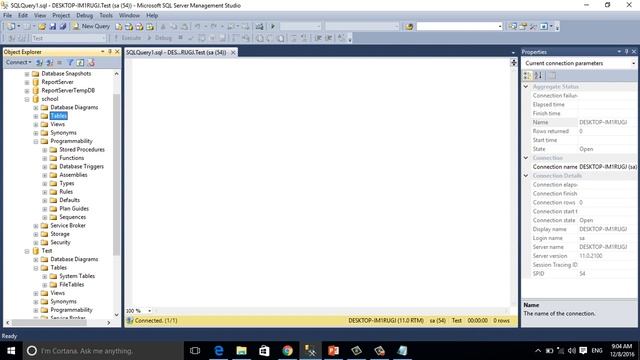Screen dimensions: 640x360
Task: Click the Database Engine Query icon
Action: click(119, 27)
